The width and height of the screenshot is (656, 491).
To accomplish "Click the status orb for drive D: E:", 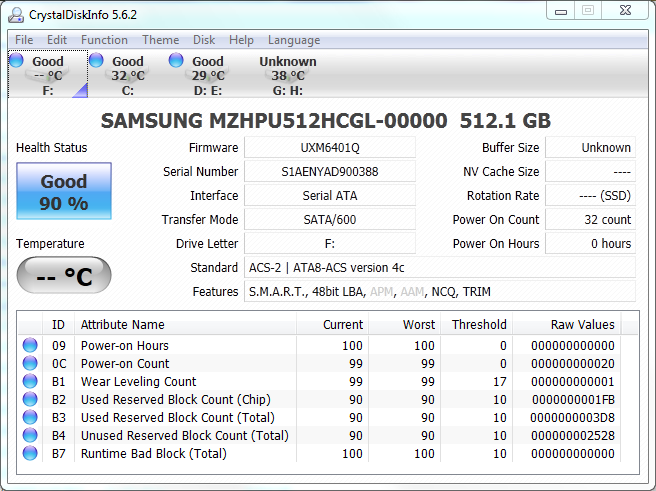I will [176, 61].
